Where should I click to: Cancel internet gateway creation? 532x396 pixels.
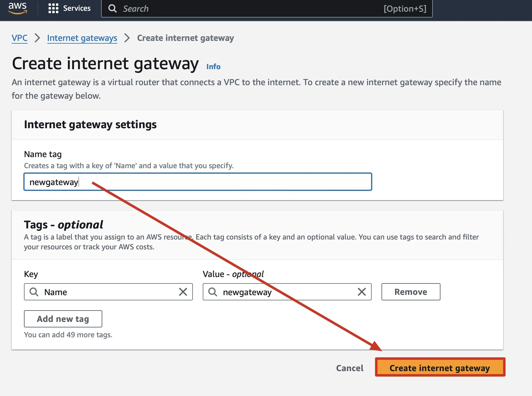[350, 368]
